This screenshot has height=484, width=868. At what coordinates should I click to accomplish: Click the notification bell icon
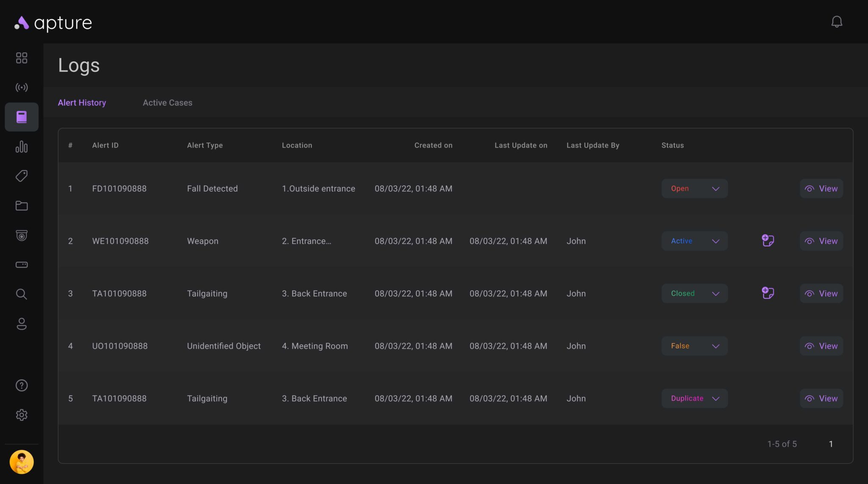click(x=836, y=22)
